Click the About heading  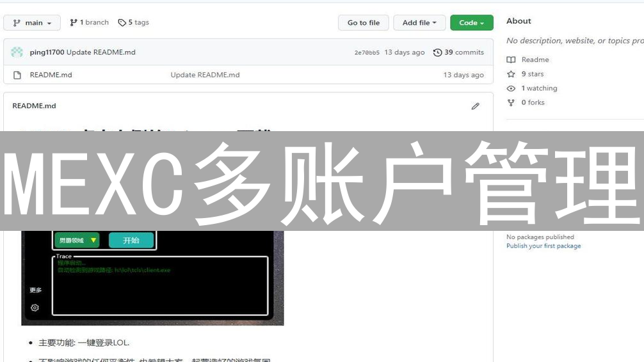519,21
